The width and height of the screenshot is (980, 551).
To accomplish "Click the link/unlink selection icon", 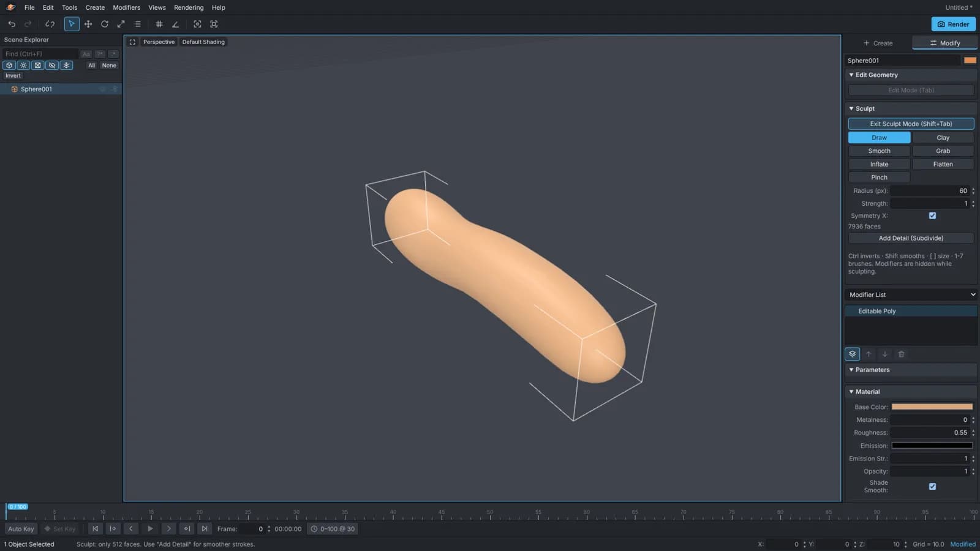I will click(x=50, y=24).
